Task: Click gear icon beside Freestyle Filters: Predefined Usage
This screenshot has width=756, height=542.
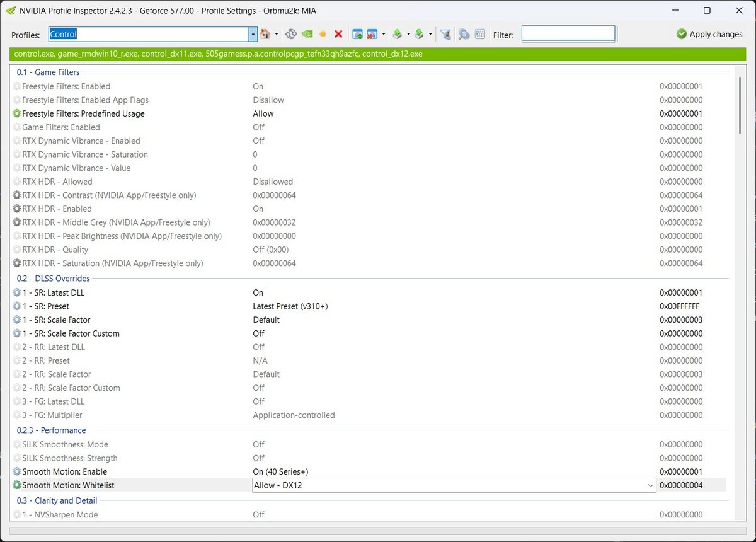Action: click(17, 113)
